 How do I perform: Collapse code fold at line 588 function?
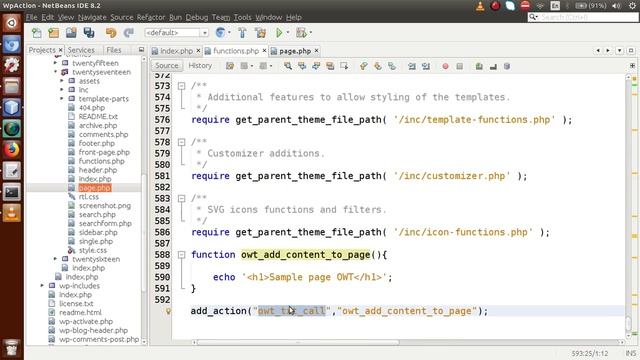181,255
